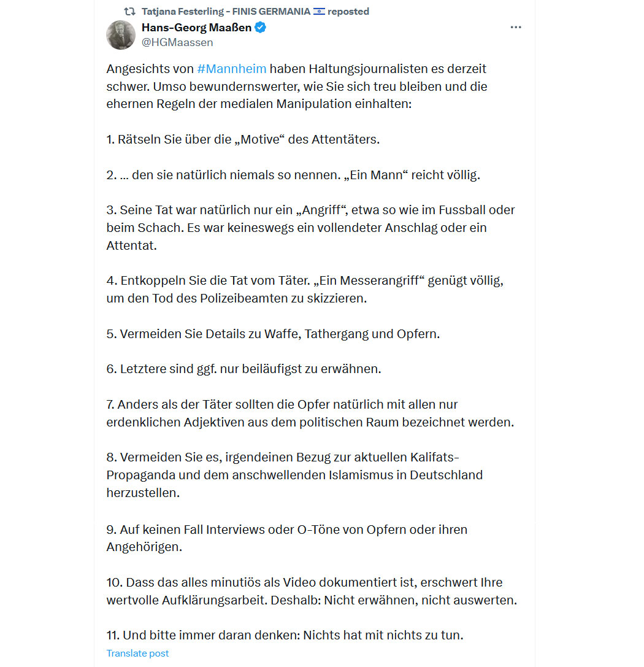Viewport: 644px width, 667px height.
Task: Click point 3 about „Angriff“ im Fussball
Action: [310, 228]
